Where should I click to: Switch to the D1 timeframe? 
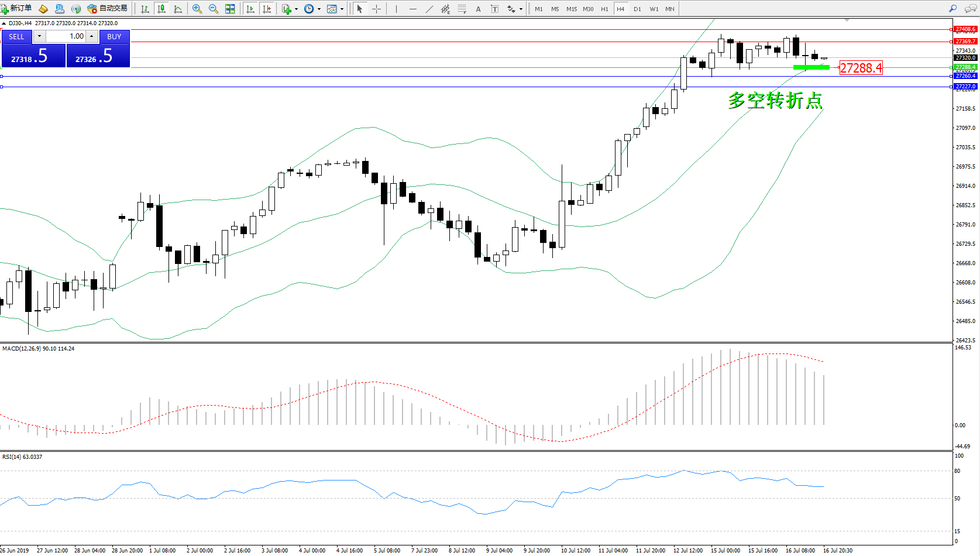click(x=637, y=9)
